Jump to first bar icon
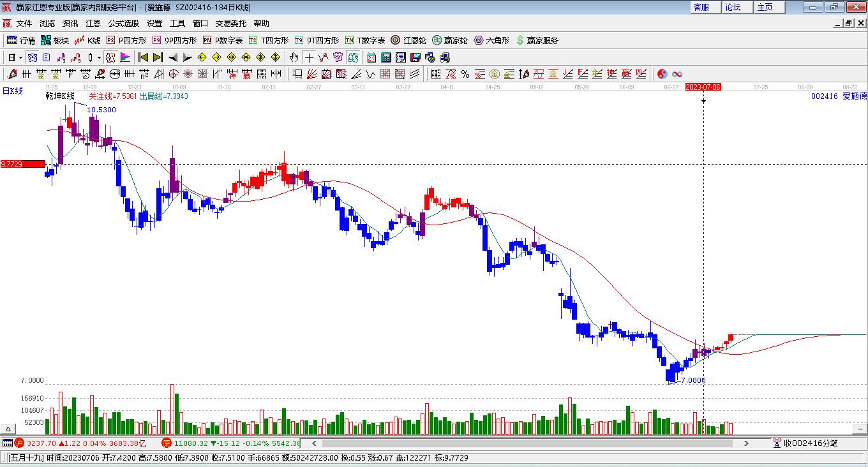This screenshot has width=868, height=467. [143, 57]
